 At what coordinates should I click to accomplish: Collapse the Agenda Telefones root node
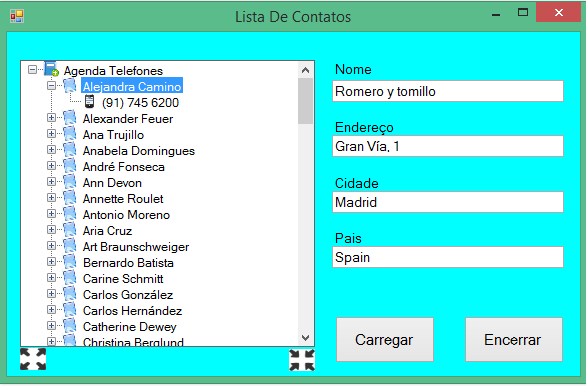(x=33, y=70)
